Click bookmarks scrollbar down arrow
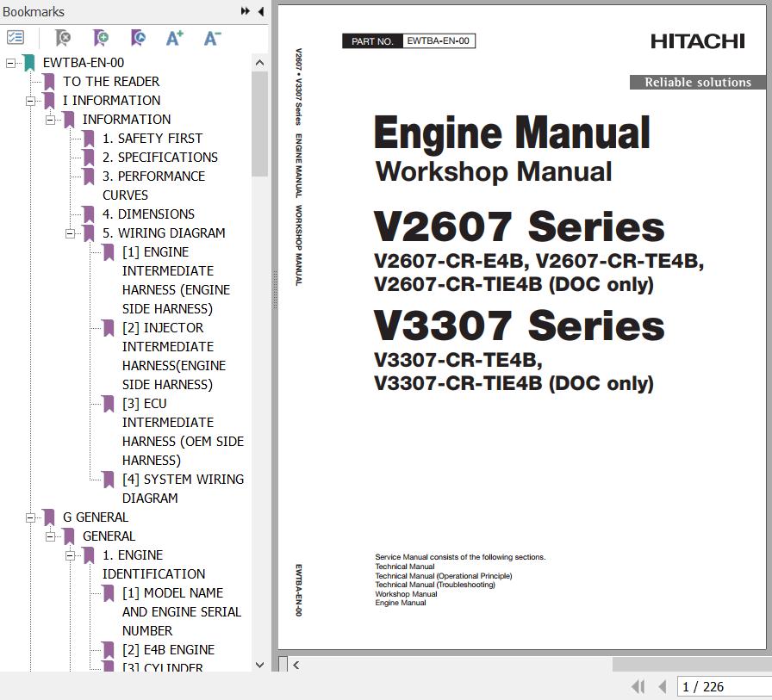 [x=260, y=665]
